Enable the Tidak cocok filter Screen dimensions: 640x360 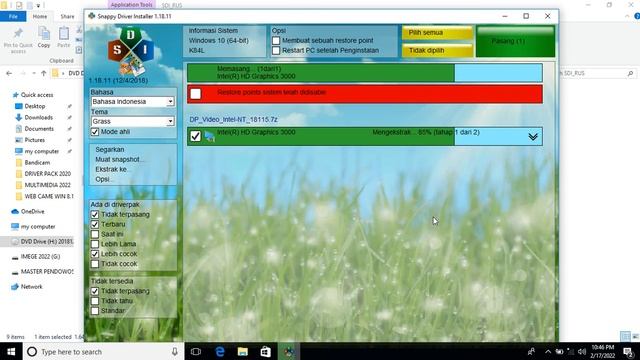[x=95, y=264]
